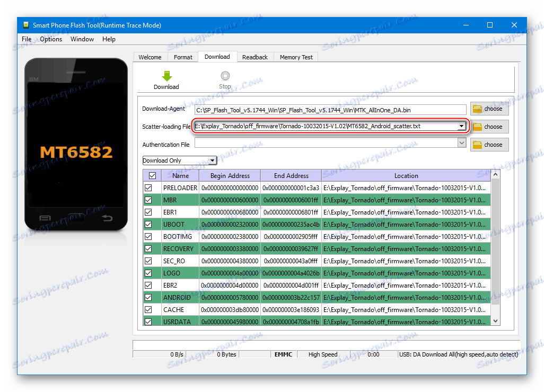Click the EMMC status bar entry
The width and height of the screenshot is (544, 392).
pyautogui.click(x=283, y=354)
